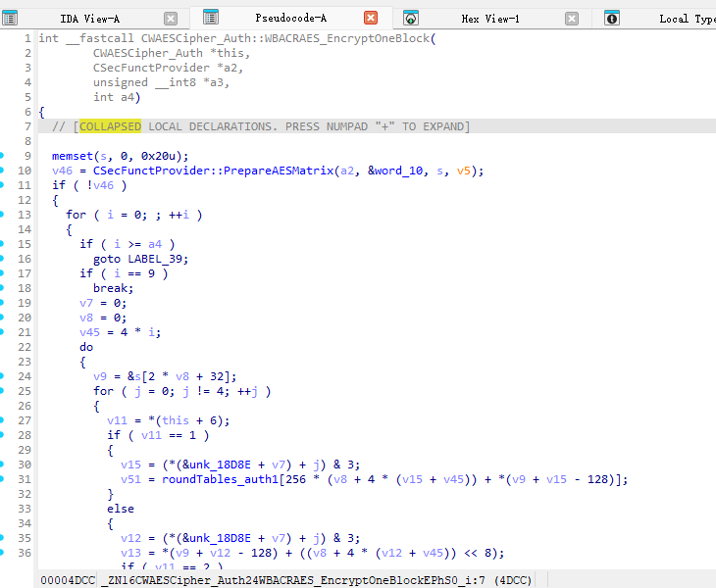Toggle breakpoint dot on line 24
Viewport: 716px width, 588px height.
[2, 376]
